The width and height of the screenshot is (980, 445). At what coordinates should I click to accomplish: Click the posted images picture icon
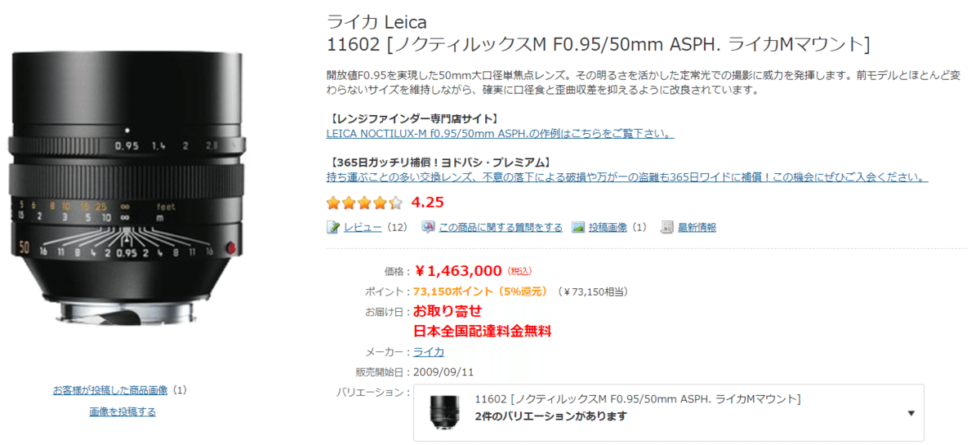pyautogui.click(x=578, y=227)
